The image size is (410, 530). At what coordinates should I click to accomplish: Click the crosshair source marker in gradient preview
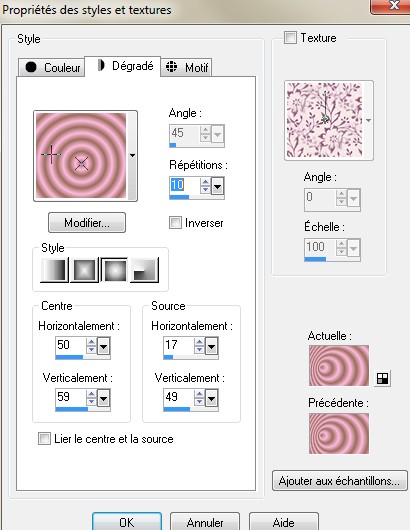(x=51, y=154)
